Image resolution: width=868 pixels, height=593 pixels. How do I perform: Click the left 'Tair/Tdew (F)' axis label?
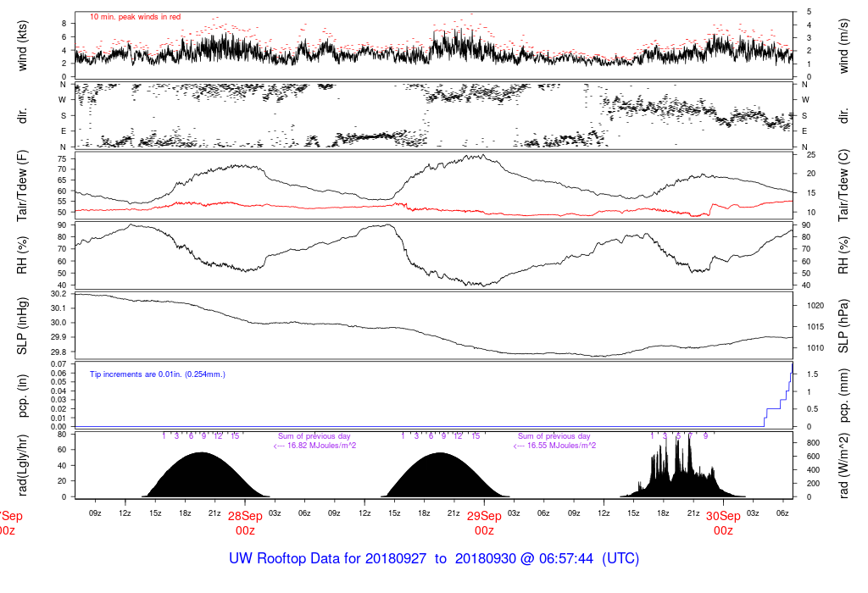(22, 186)
